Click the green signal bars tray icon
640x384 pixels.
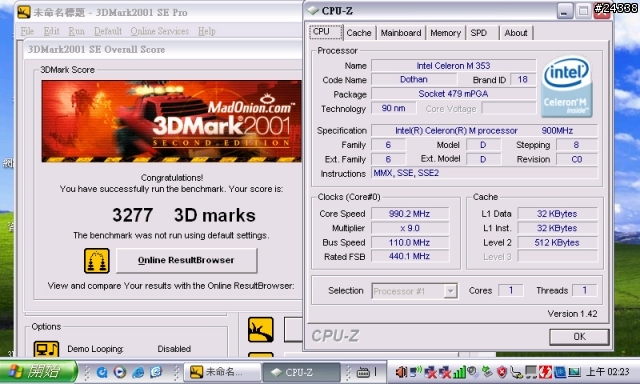coord(460,372)
